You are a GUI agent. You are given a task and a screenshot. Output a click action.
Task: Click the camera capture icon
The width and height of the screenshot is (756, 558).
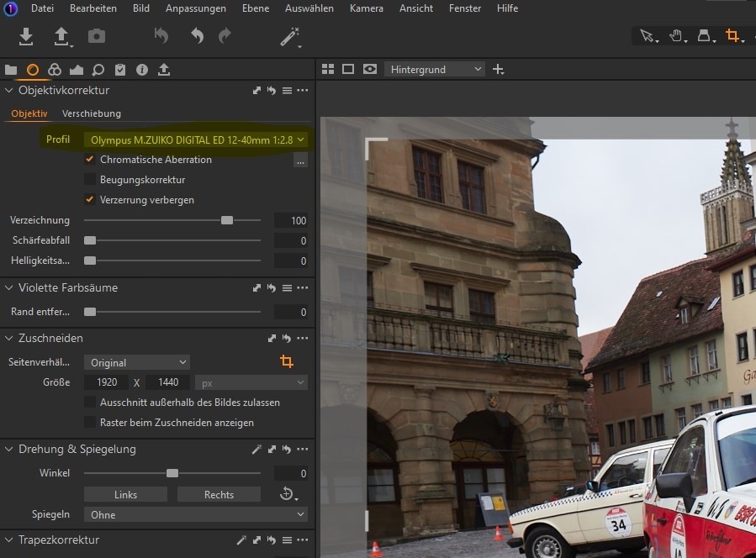tap(98, 36)
